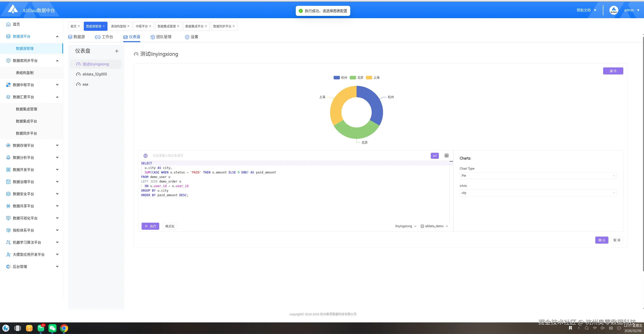
Task: Select the alldata_32g005 dashboard item
Action: [95, 74]
